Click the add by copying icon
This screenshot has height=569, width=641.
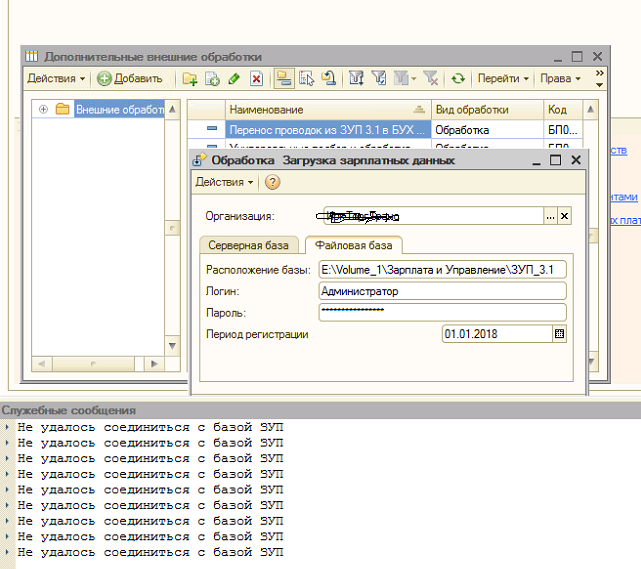(212, 78)
